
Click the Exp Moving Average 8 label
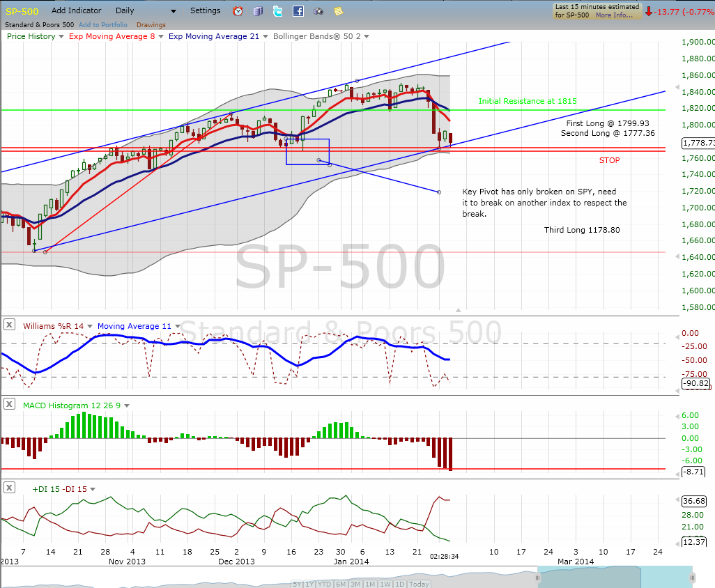(112, 36)
